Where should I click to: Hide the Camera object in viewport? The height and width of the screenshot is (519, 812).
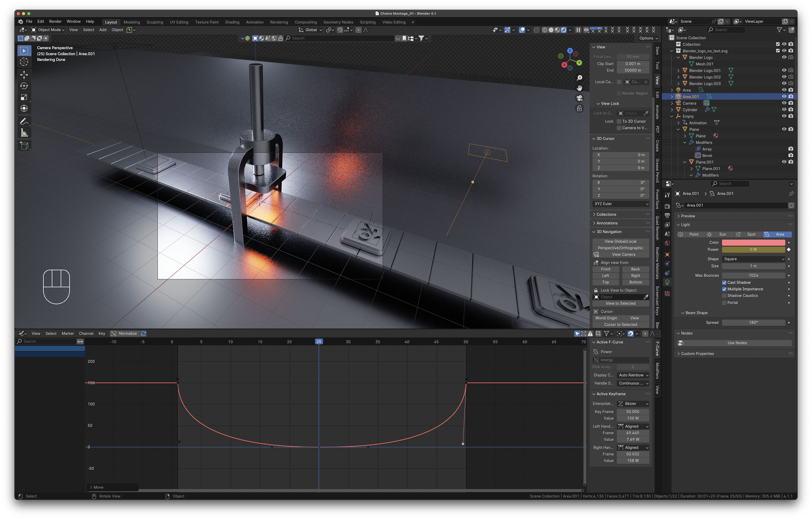[784, 103]
